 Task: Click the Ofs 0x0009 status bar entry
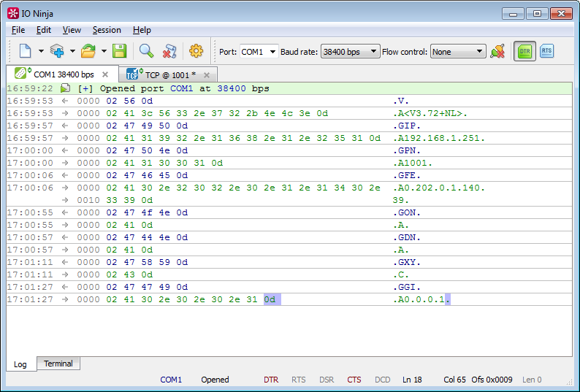[492, 380]
